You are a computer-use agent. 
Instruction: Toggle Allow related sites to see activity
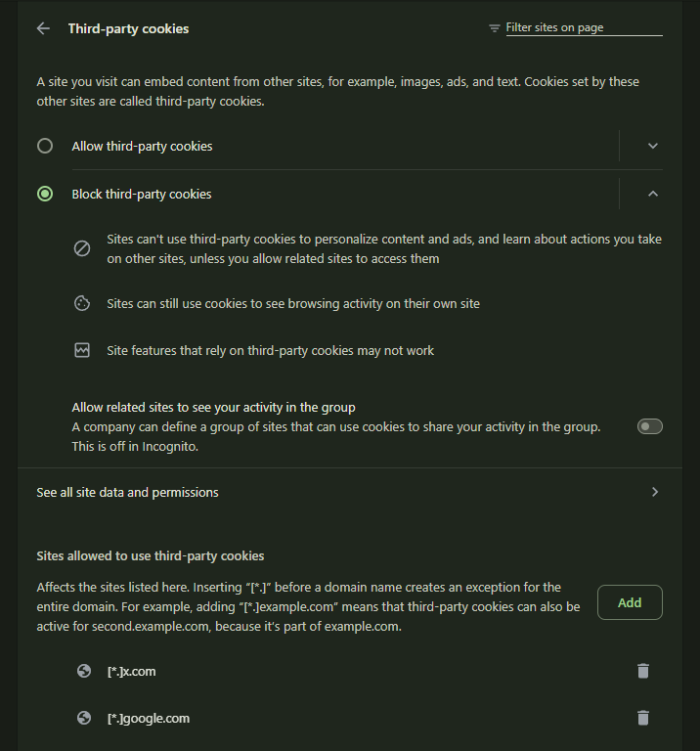[650, 426]
